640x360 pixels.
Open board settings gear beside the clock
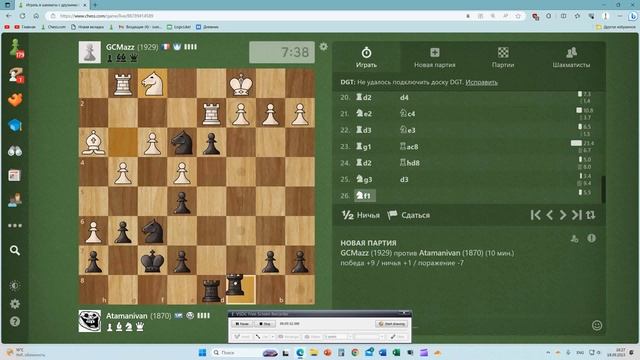coord(323,47)
